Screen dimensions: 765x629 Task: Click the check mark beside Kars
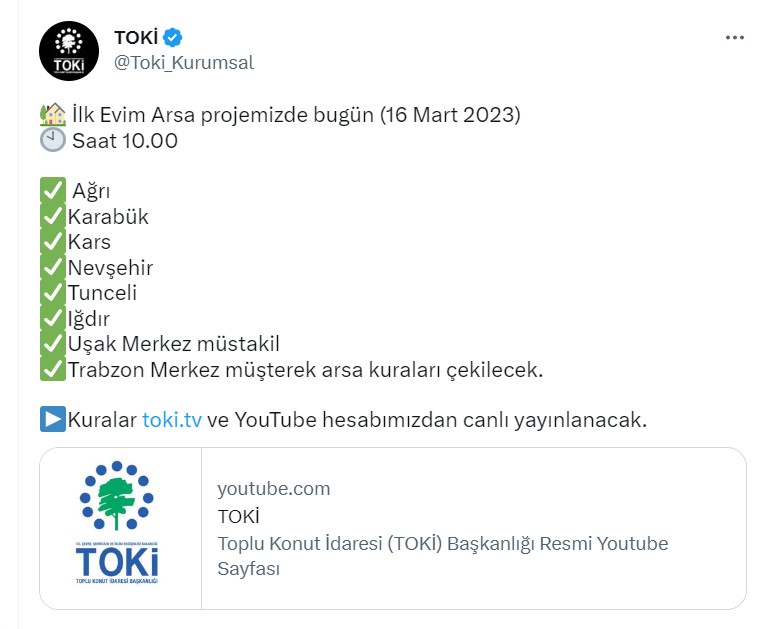(53, 242)
